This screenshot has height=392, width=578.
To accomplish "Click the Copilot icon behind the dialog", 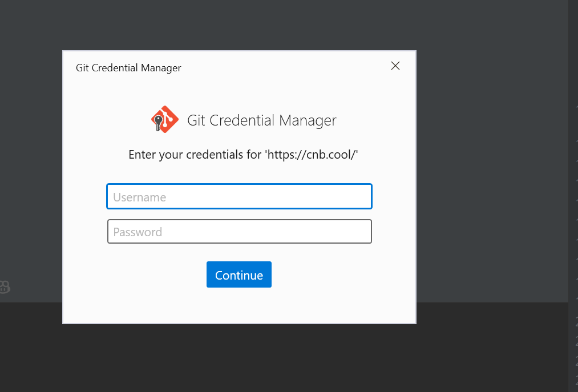I will click(5, 286).
